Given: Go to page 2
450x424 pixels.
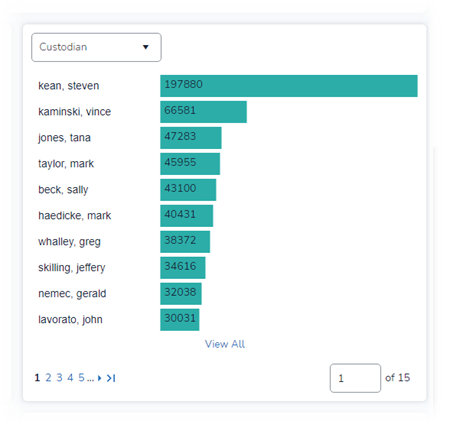Looking at the screenshot, I should 48,378.
